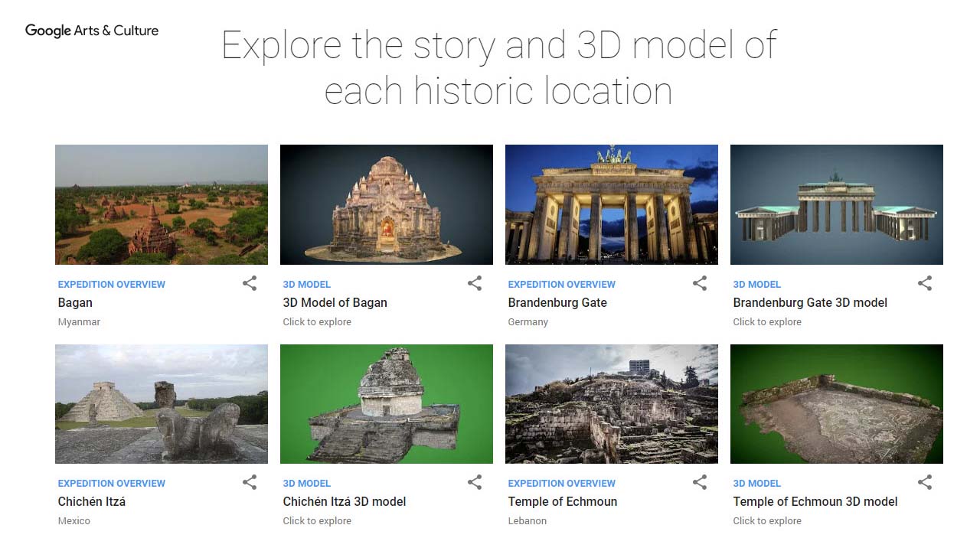
Task: Open the Brandenburg Gate expedition overview
Action: click(557, 302)
